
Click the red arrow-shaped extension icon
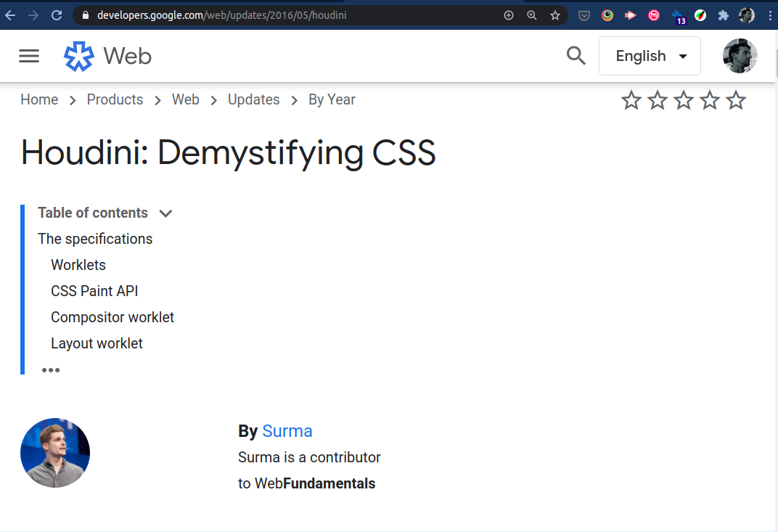point(630,15)
